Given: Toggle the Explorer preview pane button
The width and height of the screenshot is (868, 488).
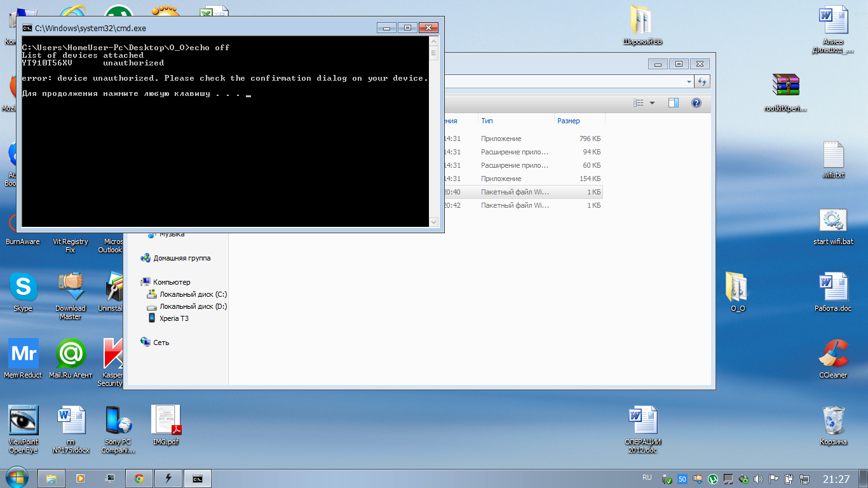Looking at the screenshot, I should [x=674, y=103].
